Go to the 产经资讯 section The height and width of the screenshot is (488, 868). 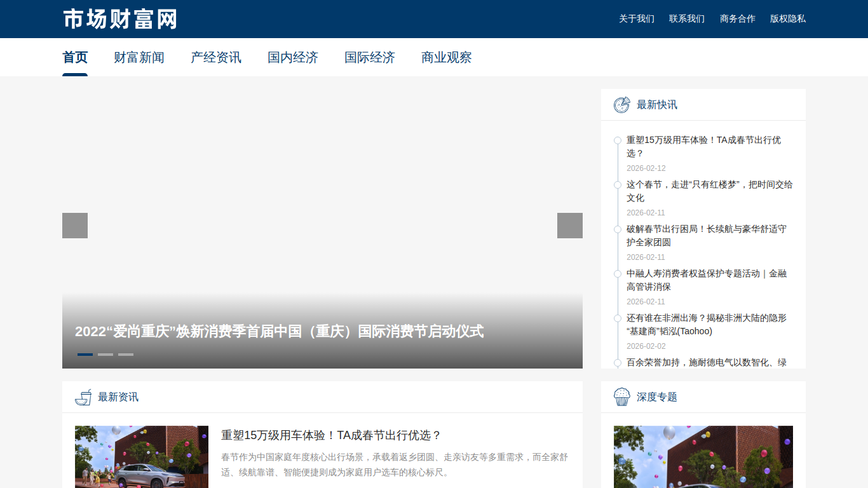click(x=216, y=58)
